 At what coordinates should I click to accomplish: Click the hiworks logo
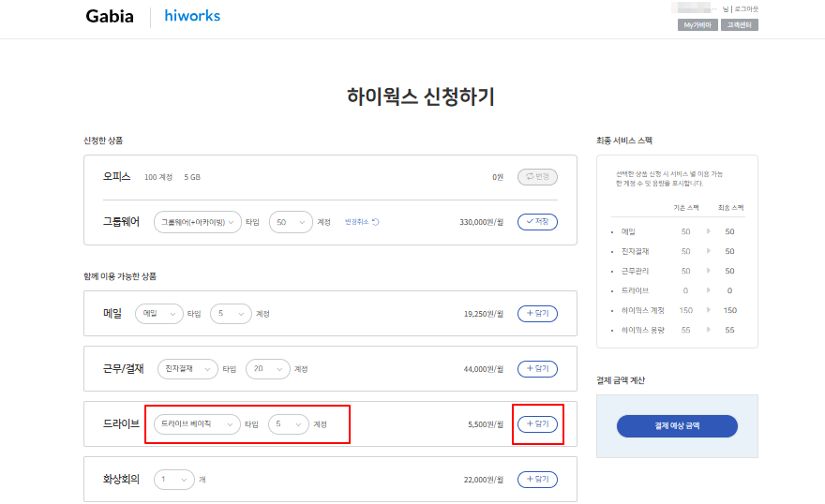(192, 17)
